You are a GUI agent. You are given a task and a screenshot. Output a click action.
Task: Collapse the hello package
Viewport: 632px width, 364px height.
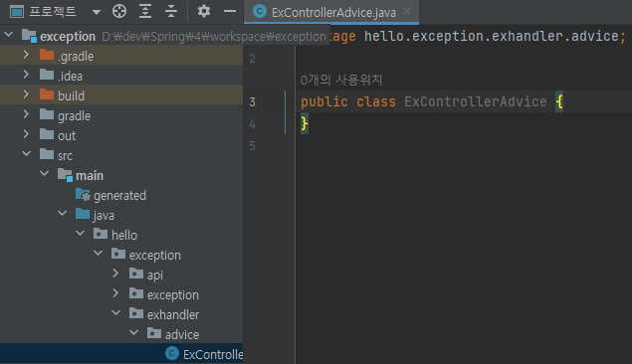[x=81, y=233]
